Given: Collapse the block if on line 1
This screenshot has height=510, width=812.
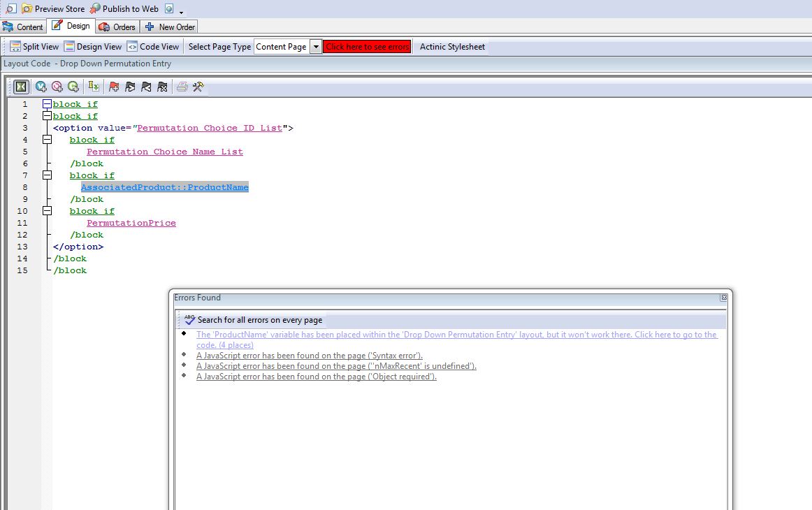Looking at the screenshot, I should (x=47, y=104).
